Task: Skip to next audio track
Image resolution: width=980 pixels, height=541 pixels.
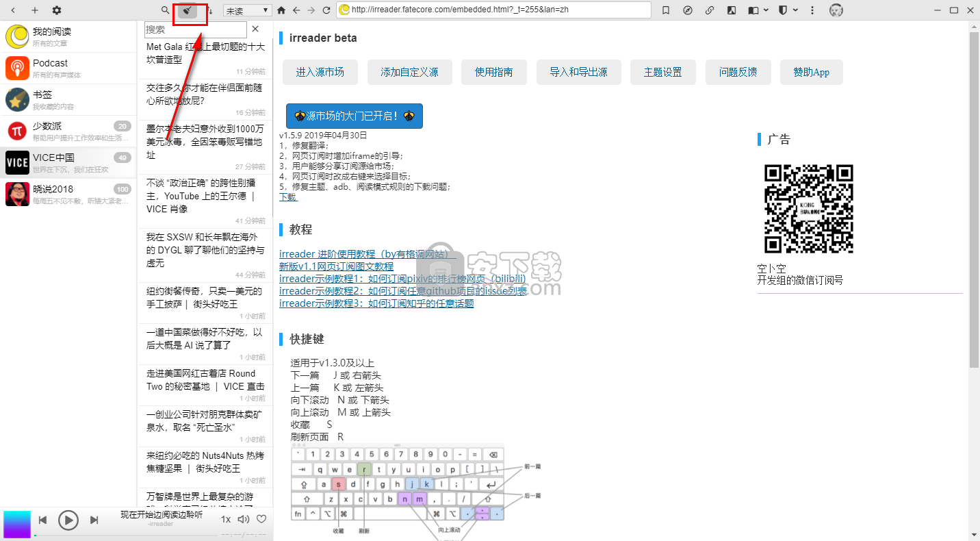Action: click(x=94, y=520)
